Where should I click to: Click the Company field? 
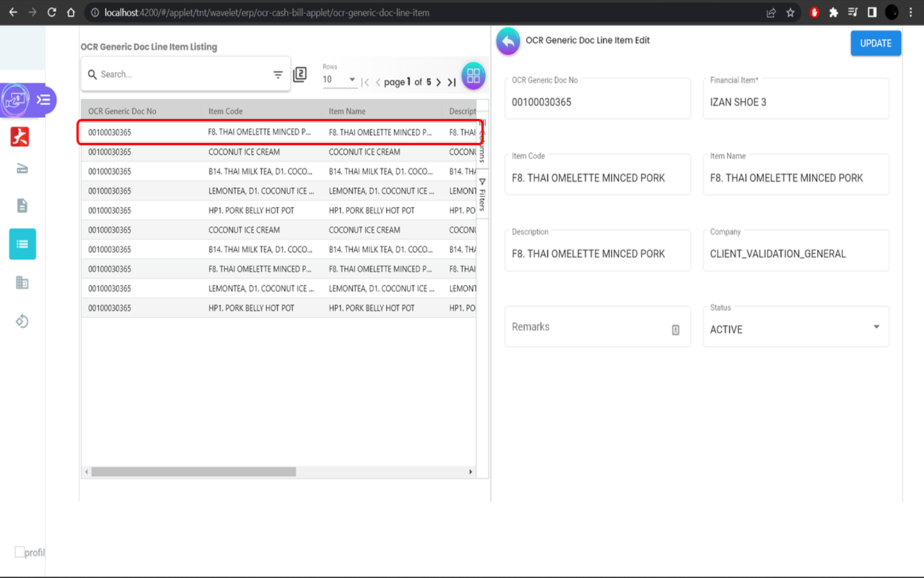tap(796, 250)
